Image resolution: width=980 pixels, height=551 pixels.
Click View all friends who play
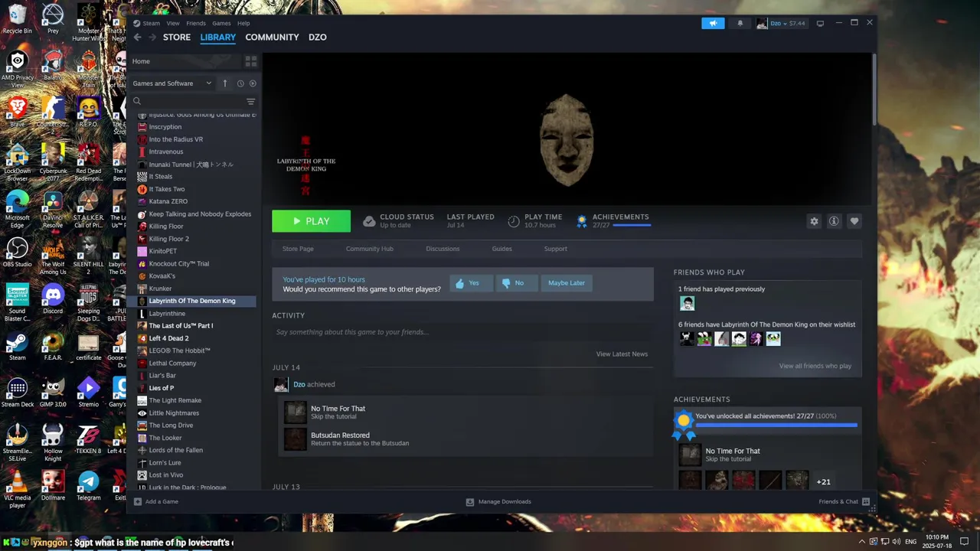(x=815, y=366)
